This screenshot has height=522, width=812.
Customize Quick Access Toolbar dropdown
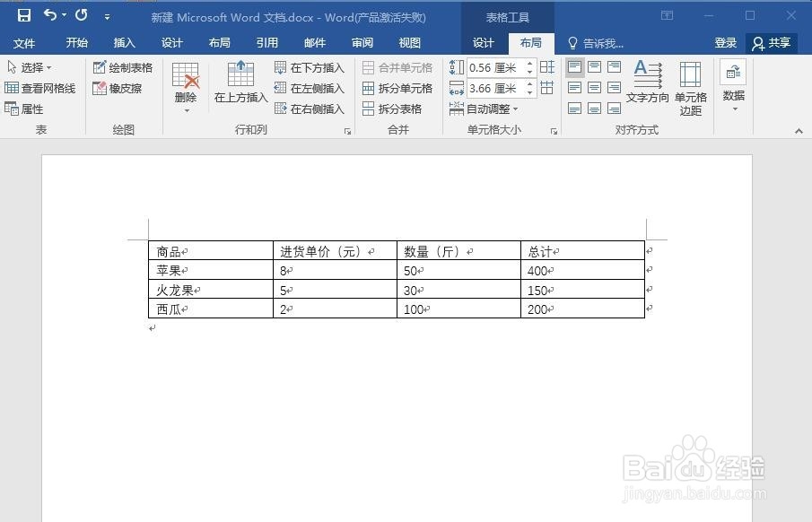click(x=107, y=16)
